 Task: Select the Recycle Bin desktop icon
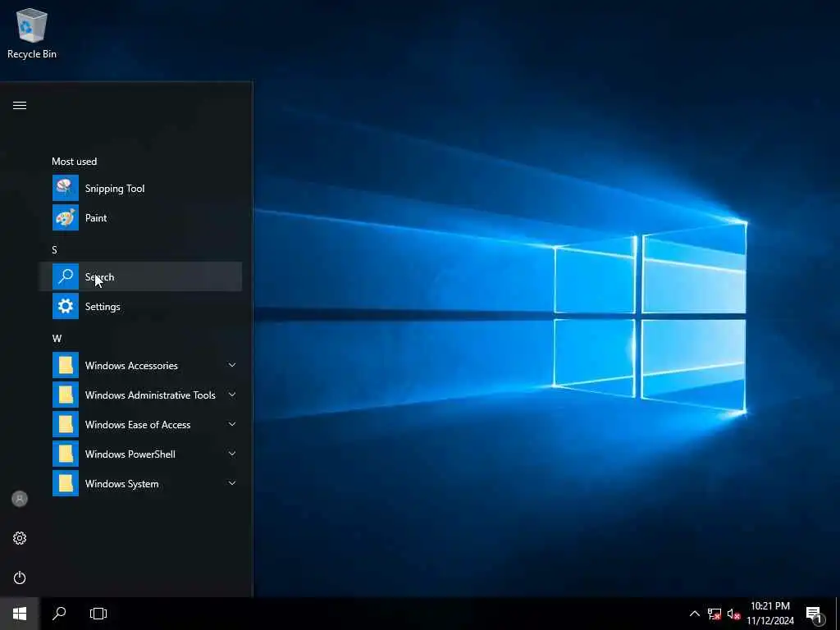pyautogui.click(x=32, y=33)
